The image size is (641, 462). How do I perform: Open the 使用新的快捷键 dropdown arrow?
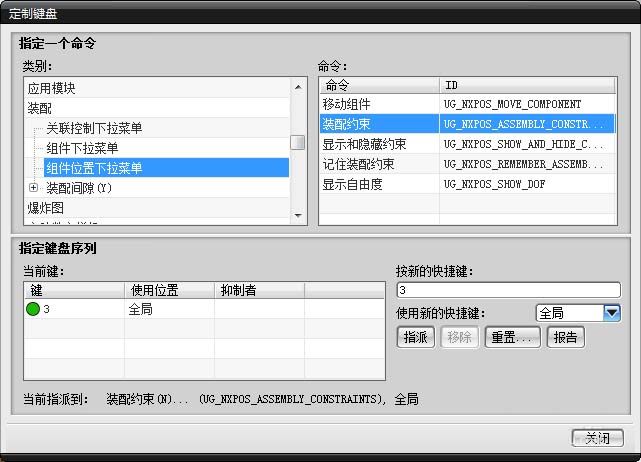coord(612,313)
